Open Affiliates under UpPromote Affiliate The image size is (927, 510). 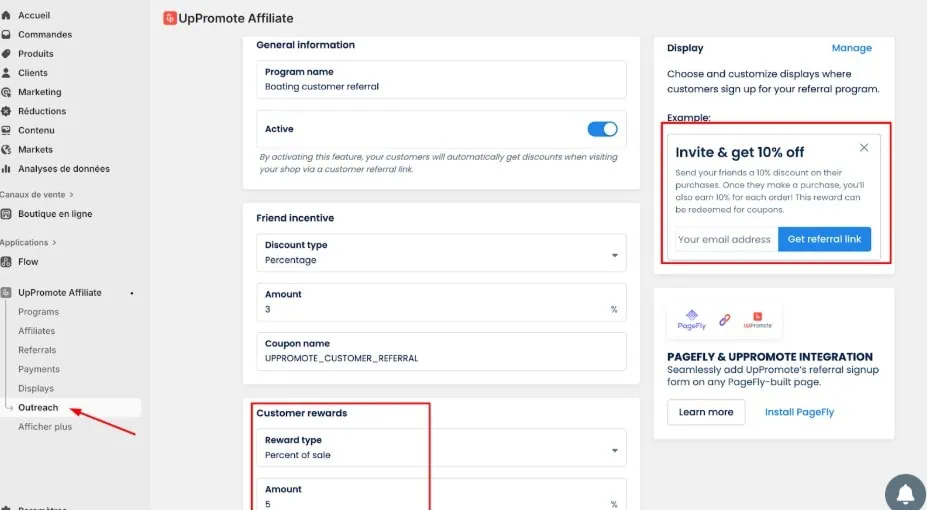click(x=37, y=331)
